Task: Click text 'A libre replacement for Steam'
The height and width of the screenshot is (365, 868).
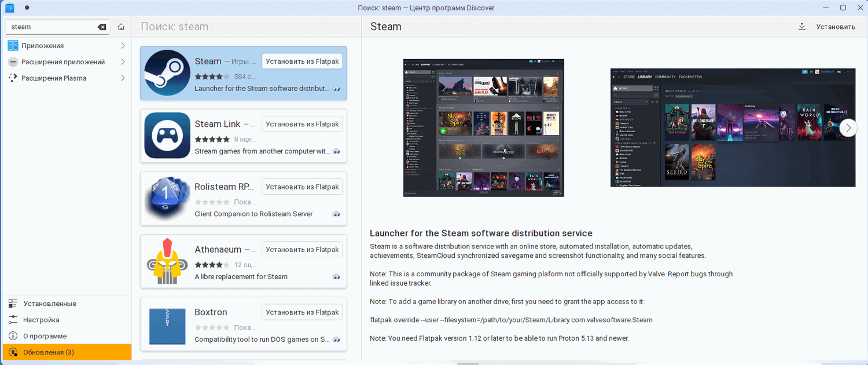Action: pos(241,276)
